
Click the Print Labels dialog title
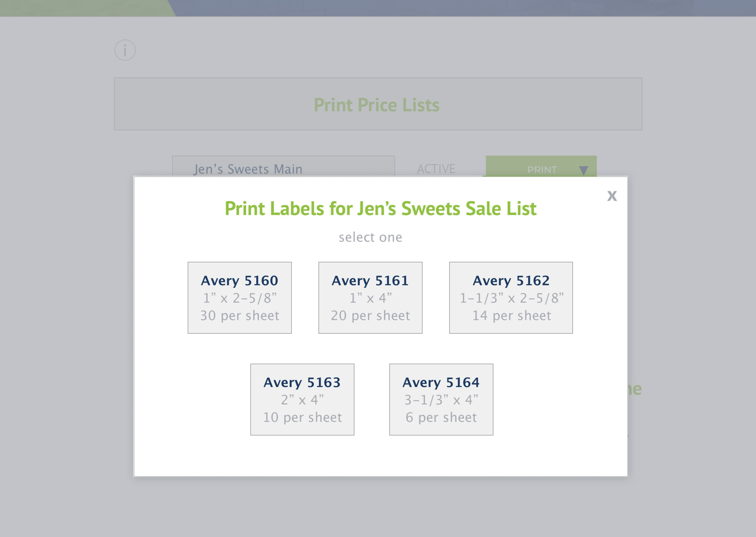pyautogui.click(x=380, y=209)
